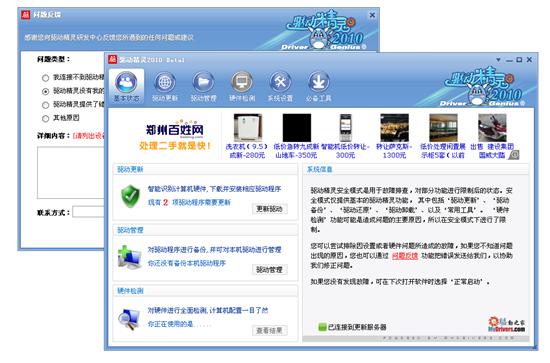Click the driver backup computer icon

pyautogui.click(x=129, y=257)
